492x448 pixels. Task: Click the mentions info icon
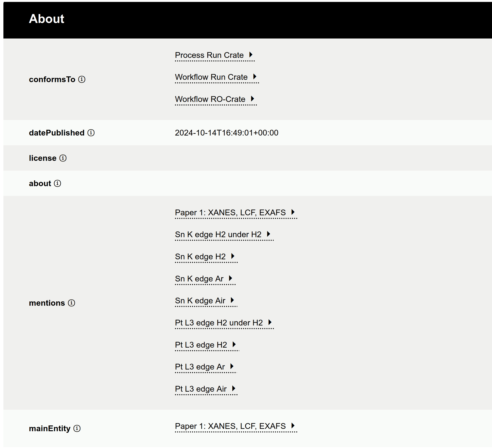coord(71,303)
